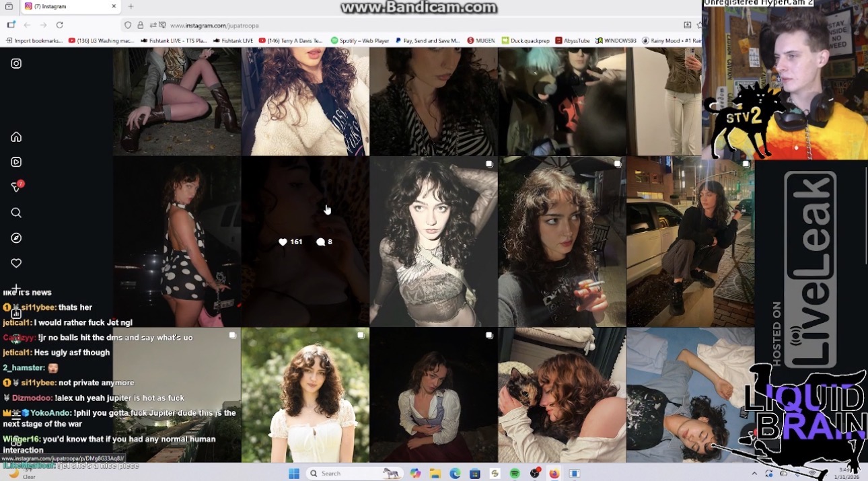
Task: Open File Explorer from taskbar
Action: point(435,474)
